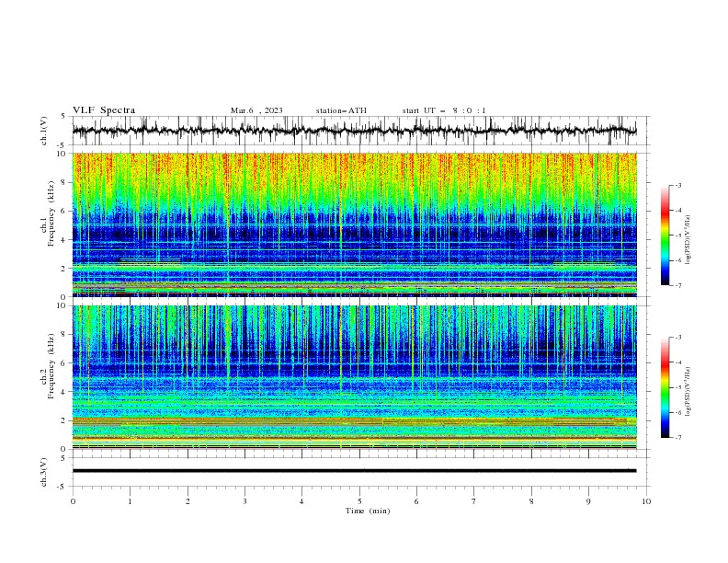Viewport: 728px width, 563px height.
Task: Click the ch.2 colorbar "-3" tick label
Action: pos(678,338)
